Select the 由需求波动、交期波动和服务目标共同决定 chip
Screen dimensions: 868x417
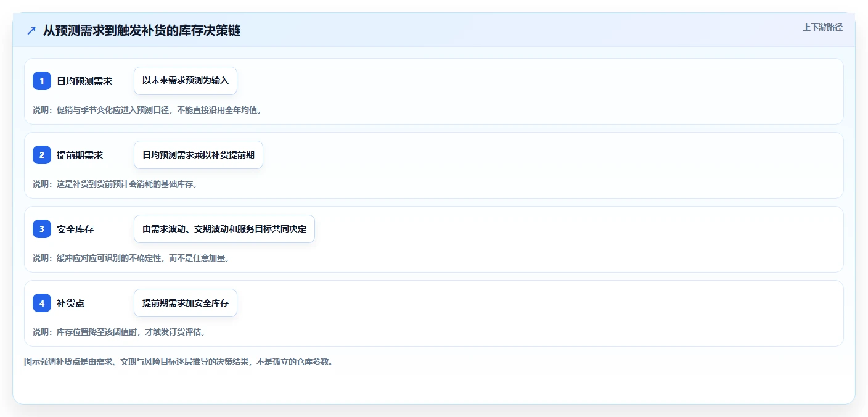point(224,229)
